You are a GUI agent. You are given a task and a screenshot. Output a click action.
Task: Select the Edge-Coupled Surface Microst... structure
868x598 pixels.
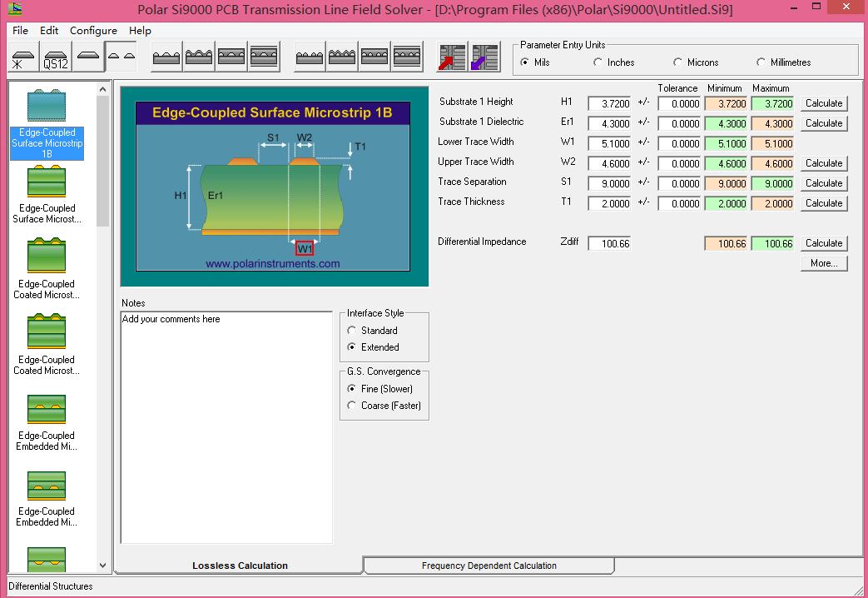pos(47,195)
